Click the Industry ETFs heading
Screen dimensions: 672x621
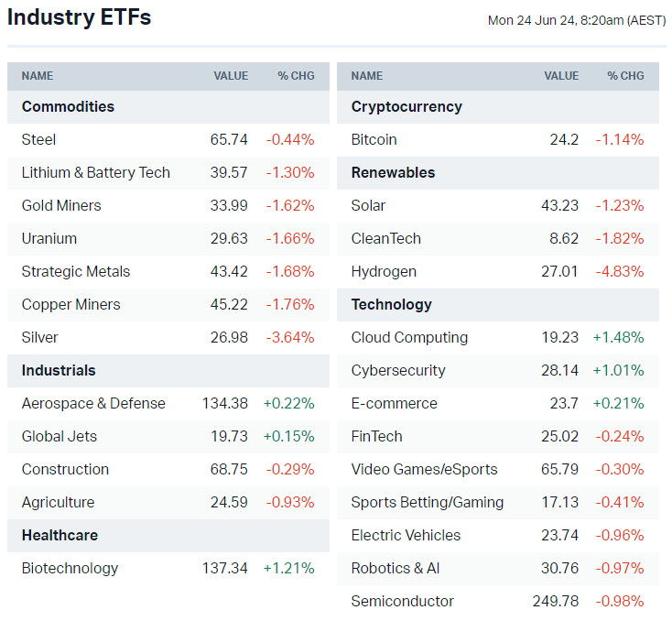tap(80, 17)
